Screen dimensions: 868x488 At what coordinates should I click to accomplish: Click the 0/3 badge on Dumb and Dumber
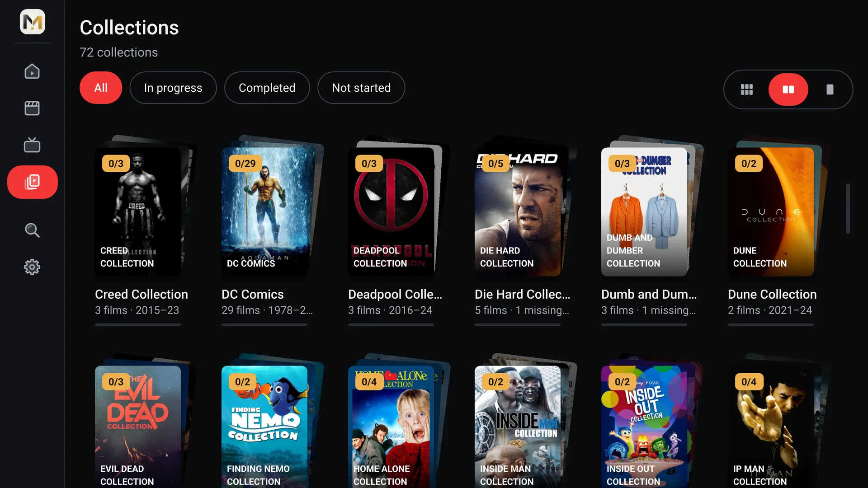pos(622,164)
